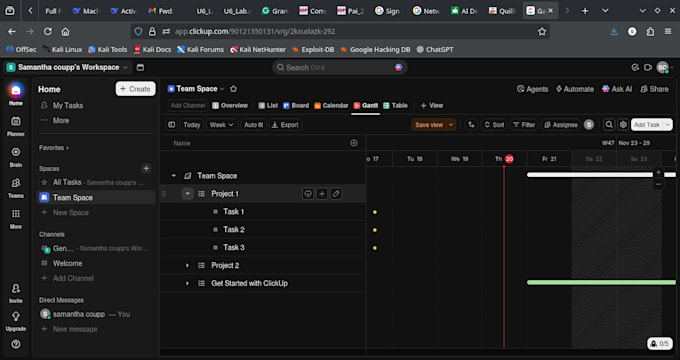
Task: Zoom out the Gantt timeline with minus
Action: [x=658, y=184]
